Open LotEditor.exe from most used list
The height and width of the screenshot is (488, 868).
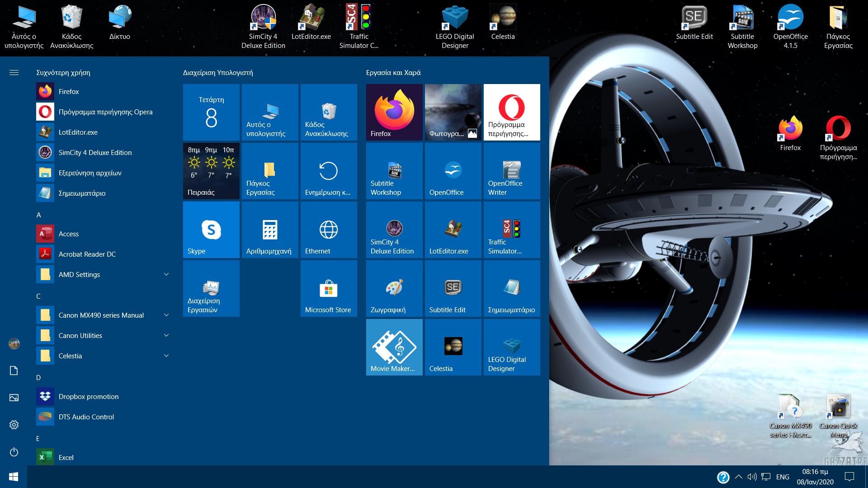pyautogui.click(x=104, y=132)
